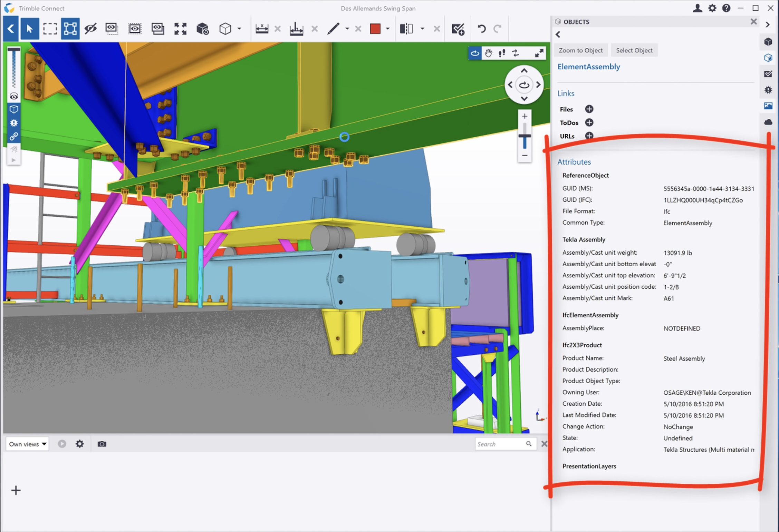Click the back arrow in the main toolbar
This screenshot has height=532, width=779.
(11, 29)
